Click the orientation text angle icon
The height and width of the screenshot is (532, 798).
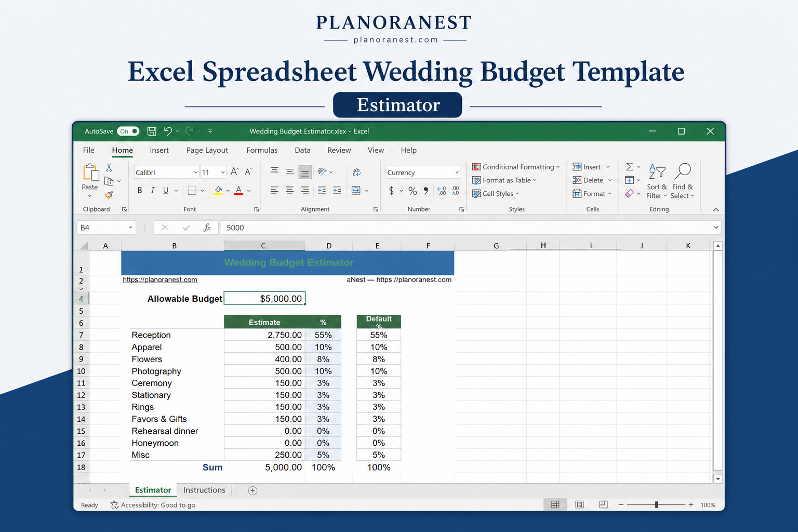click(323, 172)
